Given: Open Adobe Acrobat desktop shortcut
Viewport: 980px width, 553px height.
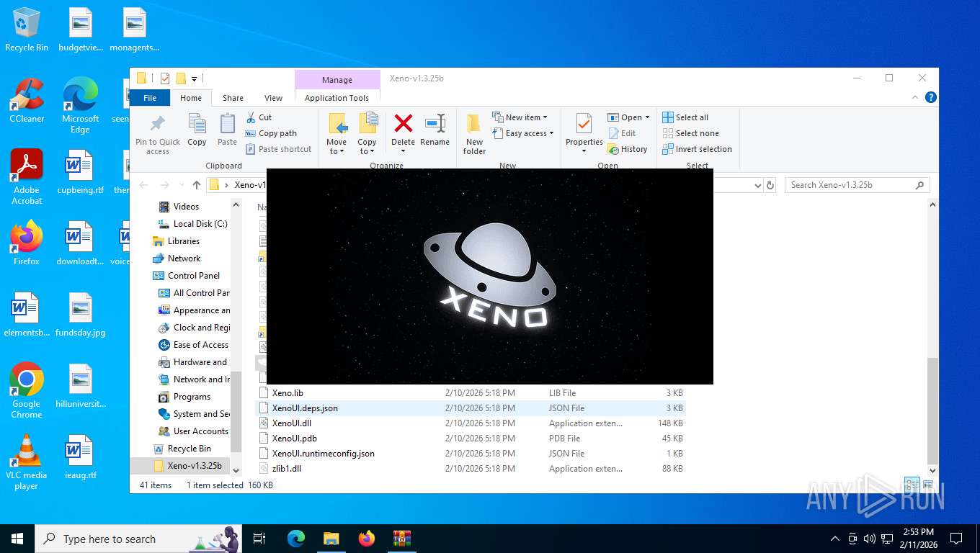Looking at the screenshot, I should (27, 177).
